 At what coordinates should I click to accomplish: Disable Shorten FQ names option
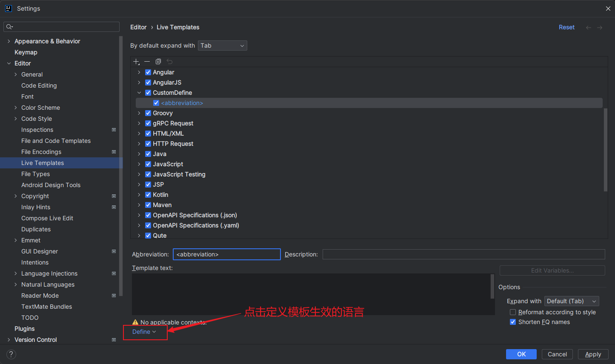[x=513, y=322]
